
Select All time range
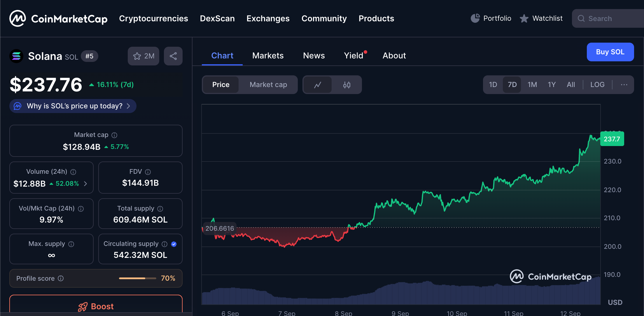click(x=571, y=85)
